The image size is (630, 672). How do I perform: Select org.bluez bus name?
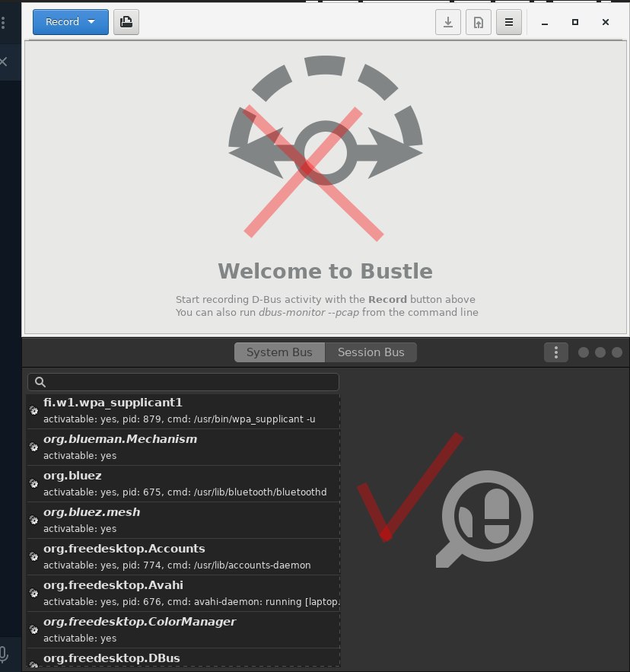(183, 483)
